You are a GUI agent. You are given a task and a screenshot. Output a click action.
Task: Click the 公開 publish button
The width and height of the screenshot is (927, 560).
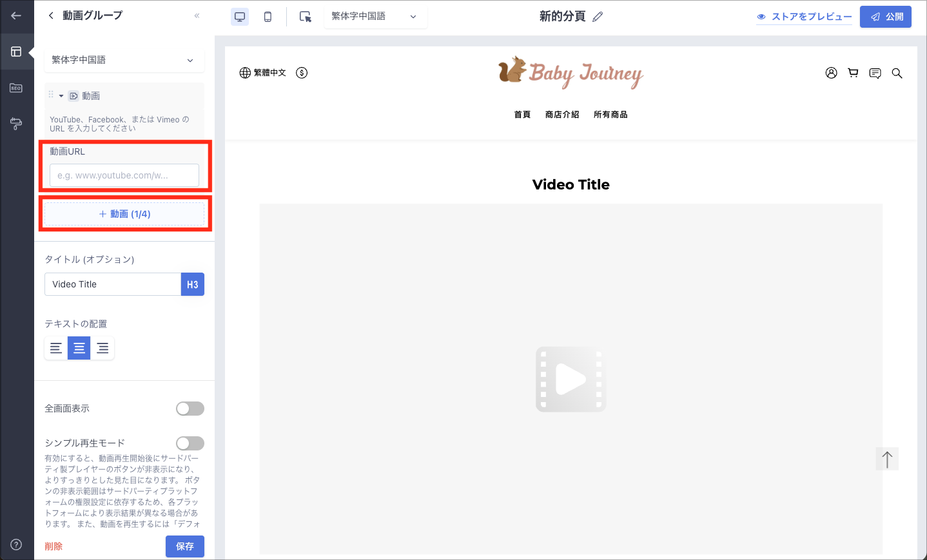point(886,17)
